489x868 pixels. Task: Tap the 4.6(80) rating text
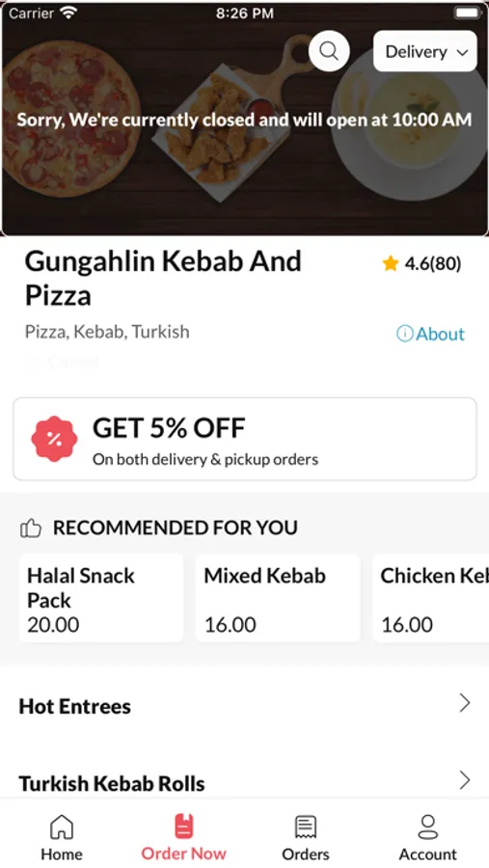click(x=432, y=263)
